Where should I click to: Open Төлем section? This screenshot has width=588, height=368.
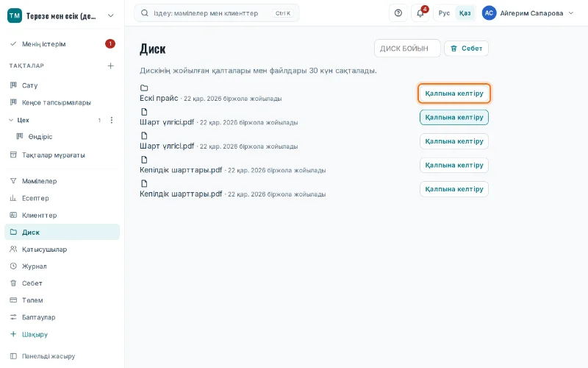click(x=62, y=300)
